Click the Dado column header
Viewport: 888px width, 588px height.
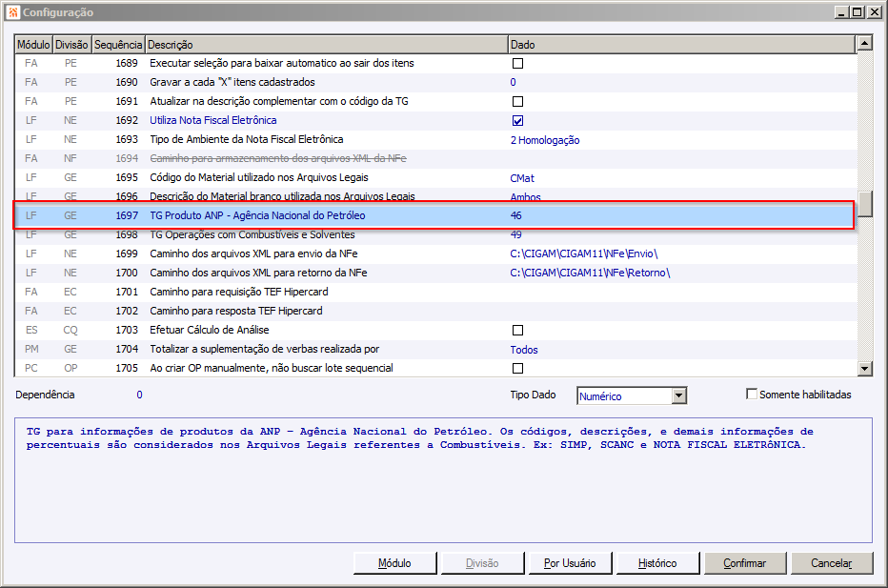tap(681, 45)
